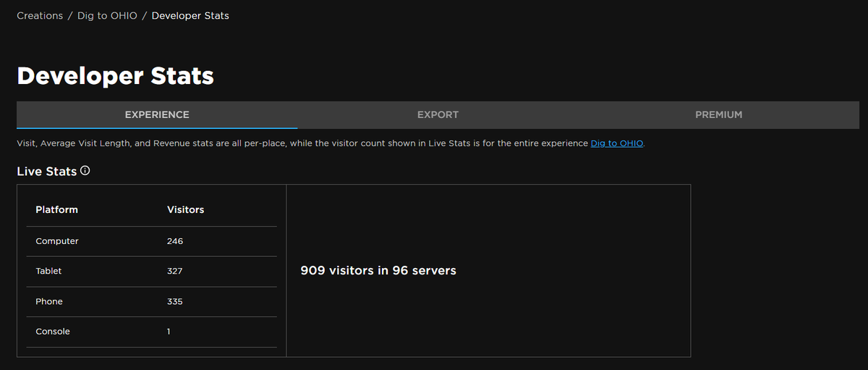Switch to the EXPORT tab
Viewport: 868px width, 370px height.
[x=438, y=114]
